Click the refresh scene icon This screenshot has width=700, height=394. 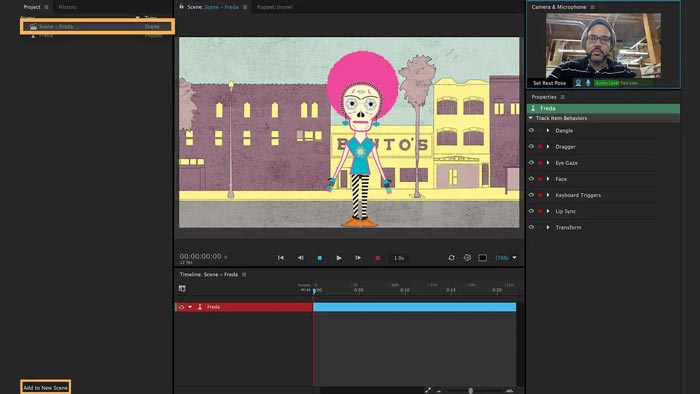[x=451, y=257]
